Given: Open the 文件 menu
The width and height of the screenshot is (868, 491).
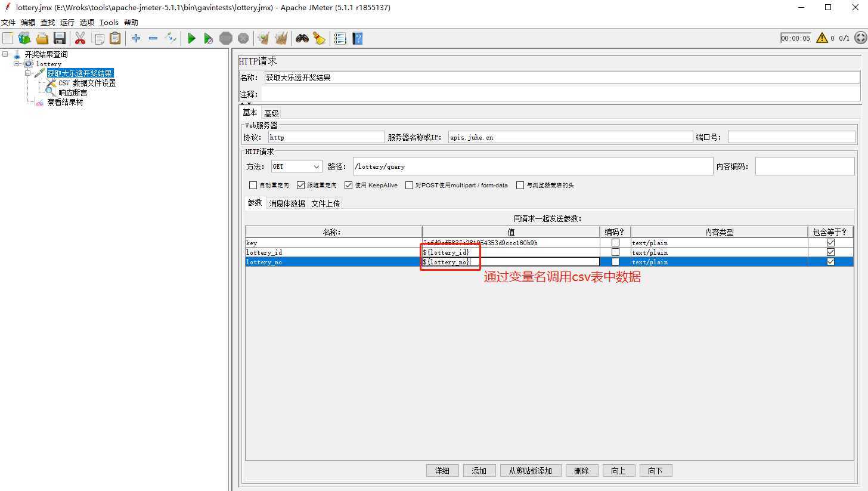Looking at the screenshot, I should (x=8, y=23).
